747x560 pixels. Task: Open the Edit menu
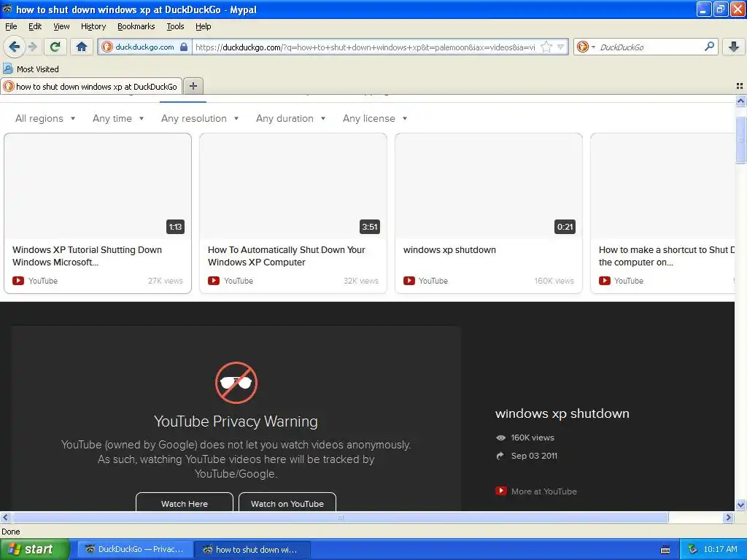35,26
